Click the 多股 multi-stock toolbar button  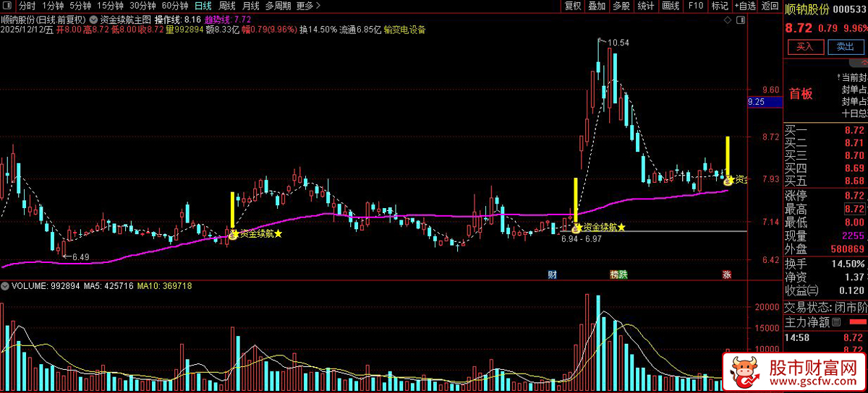tap(621, 6)
